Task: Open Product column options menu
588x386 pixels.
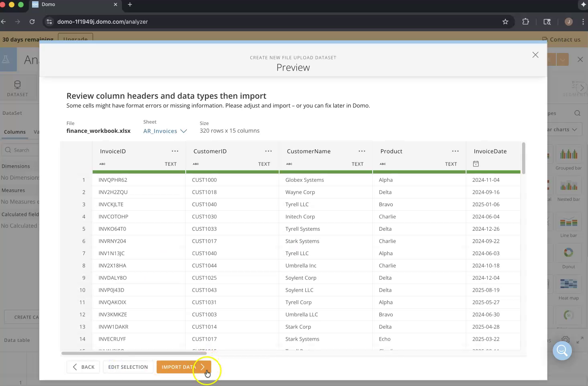Action: [455, 151]
